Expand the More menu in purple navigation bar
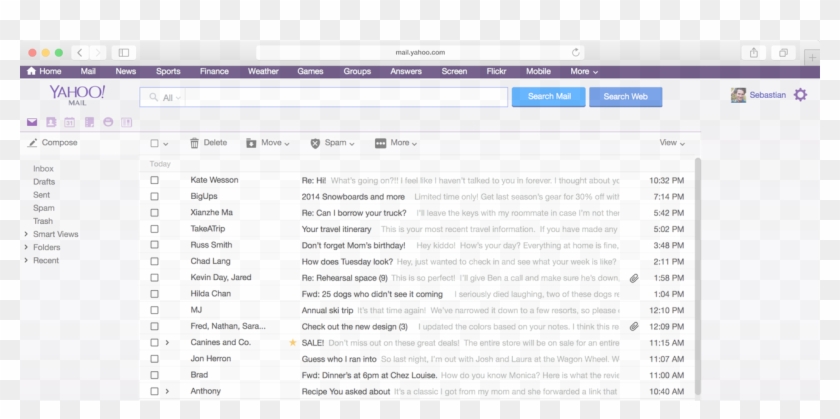Image resolution: width=840 pixels, height=419 pixels. [584, 71]
